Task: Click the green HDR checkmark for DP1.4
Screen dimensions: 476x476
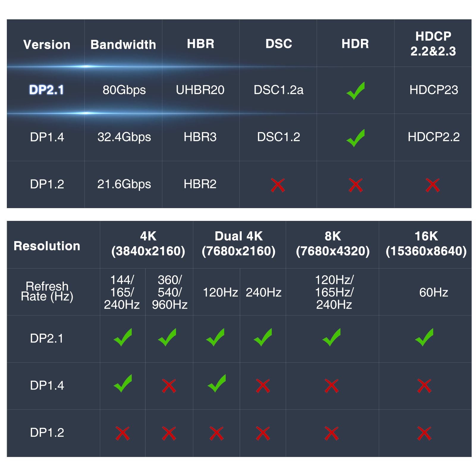Action: (355, 138)
